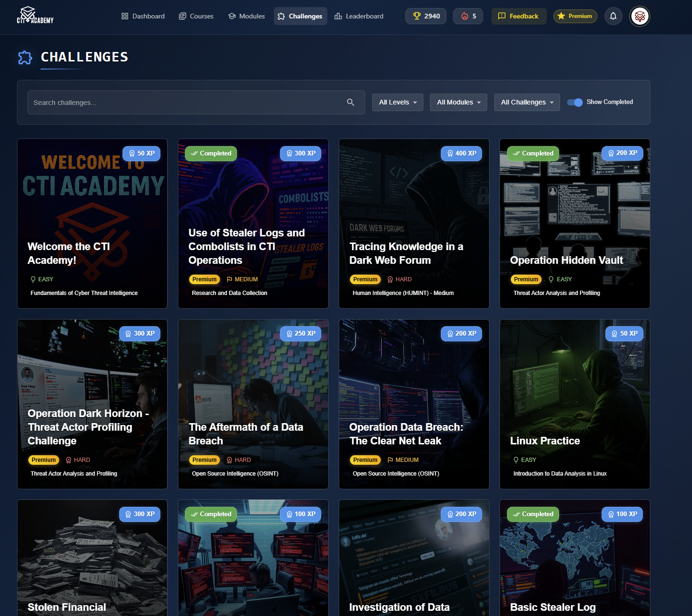Go to the Dashboard tab
The image size is (692, 616).
pyautogui.click(x=143, y=16)
